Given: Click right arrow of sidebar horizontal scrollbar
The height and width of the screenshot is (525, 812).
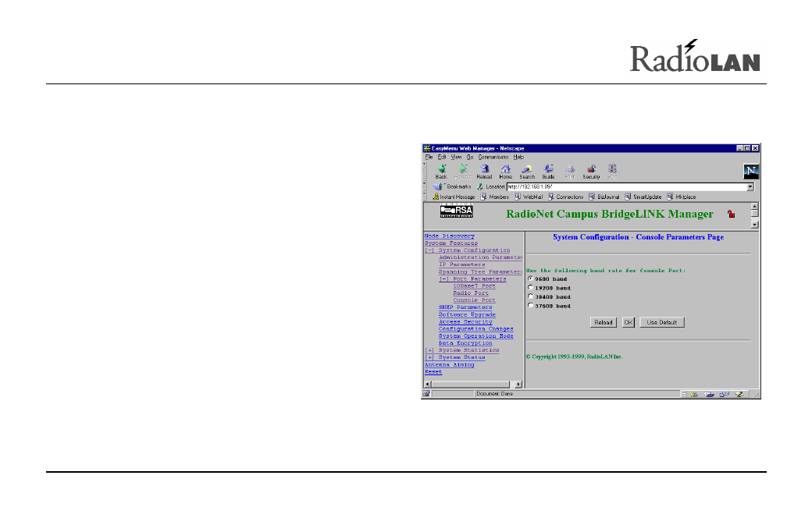Looking at the screenshot, I should coord(518,385).
